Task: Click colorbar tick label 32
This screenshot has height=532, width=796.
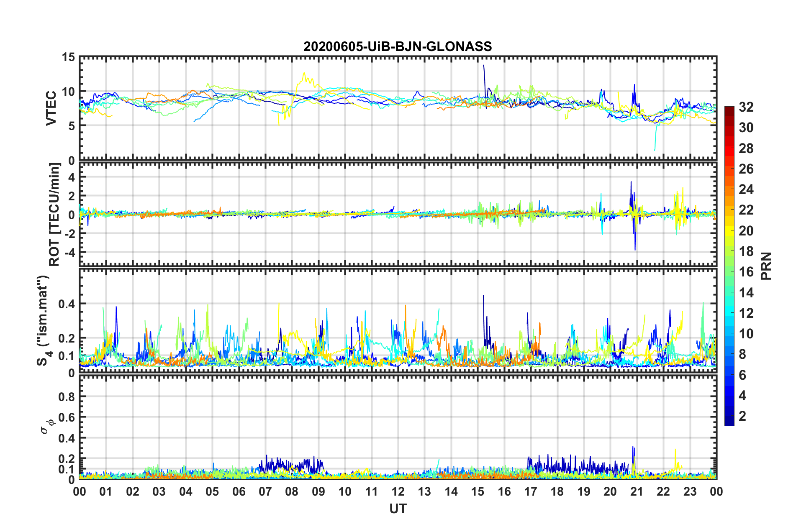Action: click(746, 107)
